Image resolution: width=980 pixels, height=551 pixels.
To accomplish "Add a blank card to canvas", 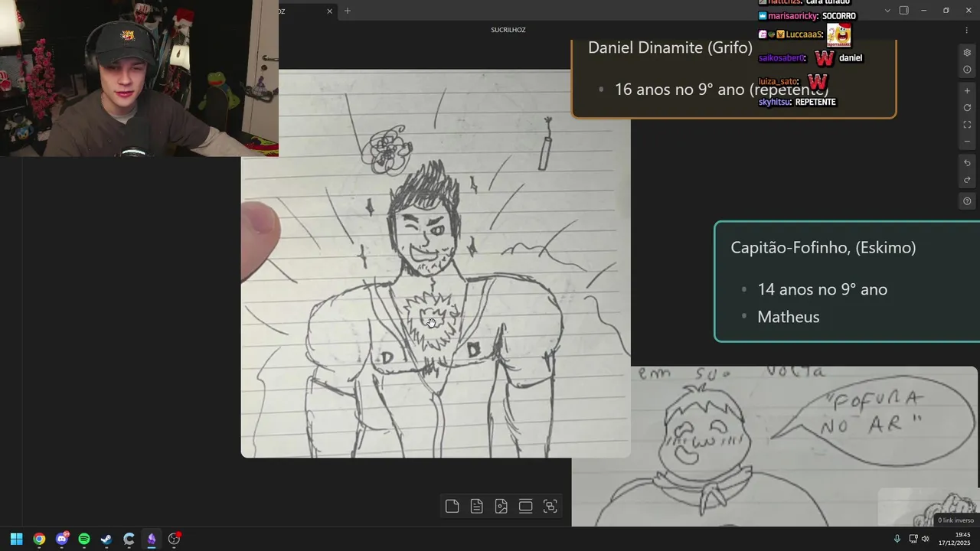I will [x=452, y=506].
